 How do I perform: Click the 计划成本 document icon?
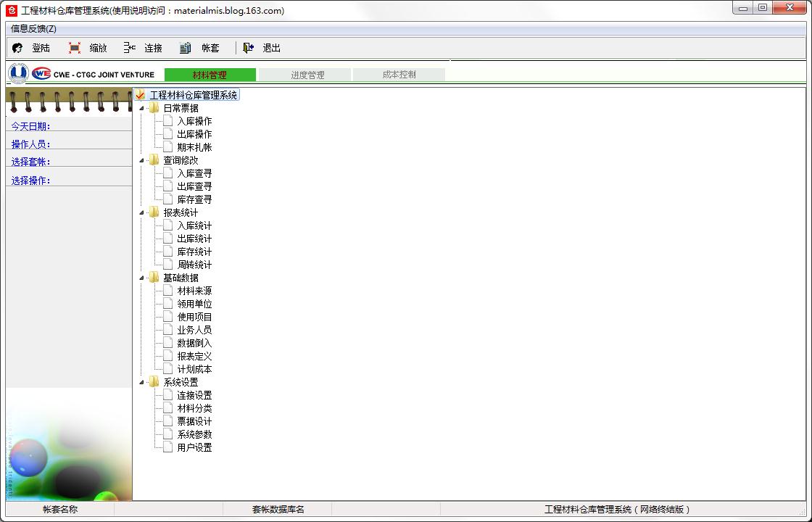167,369
